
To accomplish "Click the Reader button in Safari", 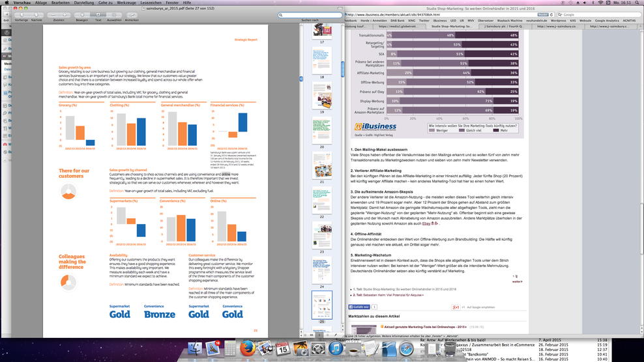I will tap(543, 14).
